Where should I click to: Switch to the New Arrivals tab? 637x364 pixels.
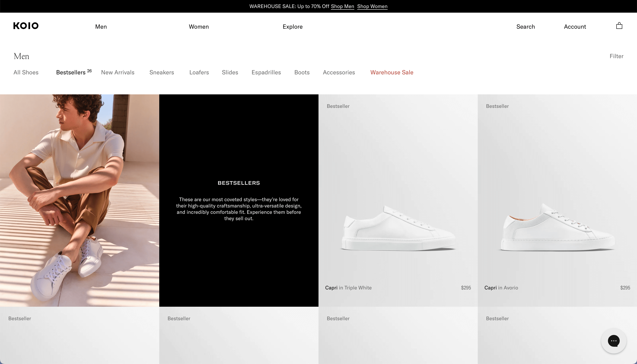pos(118,72)
